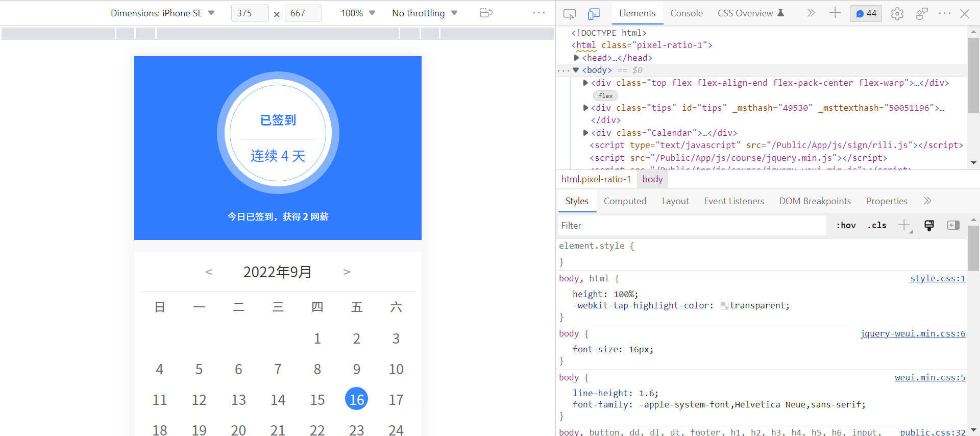This screenshot has width=980, height=436.
Task: Click the styles Filter input field
Action: tap(692, 225)
